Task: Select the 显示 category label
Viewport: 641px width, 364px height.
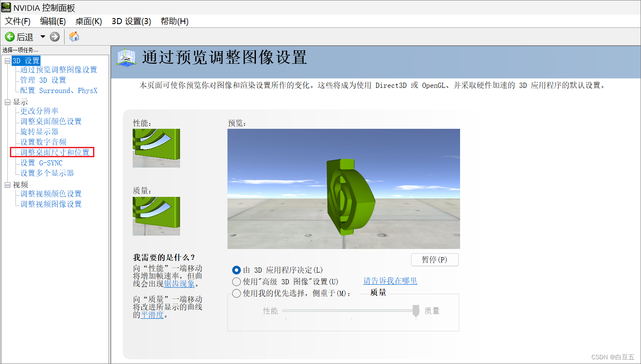Action: [20, 102]
